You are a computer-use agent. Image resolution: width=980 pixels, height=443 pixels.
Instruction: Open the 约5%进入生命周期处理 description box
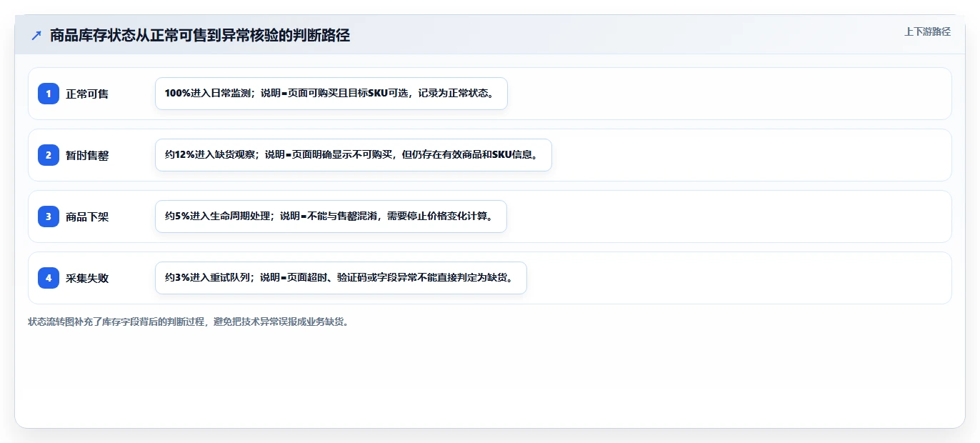pos(331,216)
